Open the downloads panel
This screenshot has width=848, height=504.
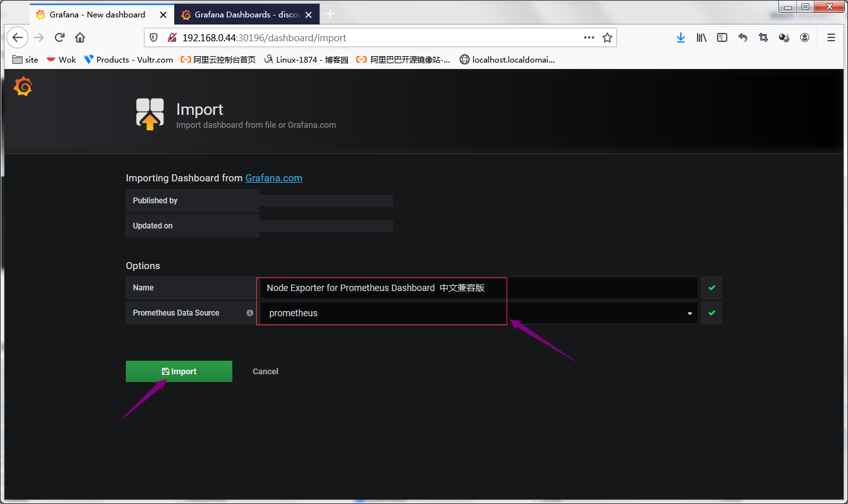[681, 37]
